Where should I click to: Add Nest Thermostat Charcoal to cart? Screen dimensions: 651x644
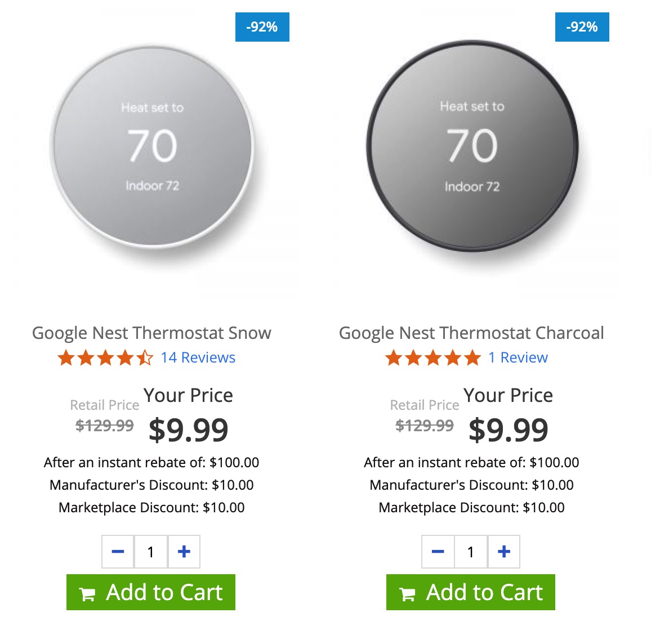click(471, 592)
